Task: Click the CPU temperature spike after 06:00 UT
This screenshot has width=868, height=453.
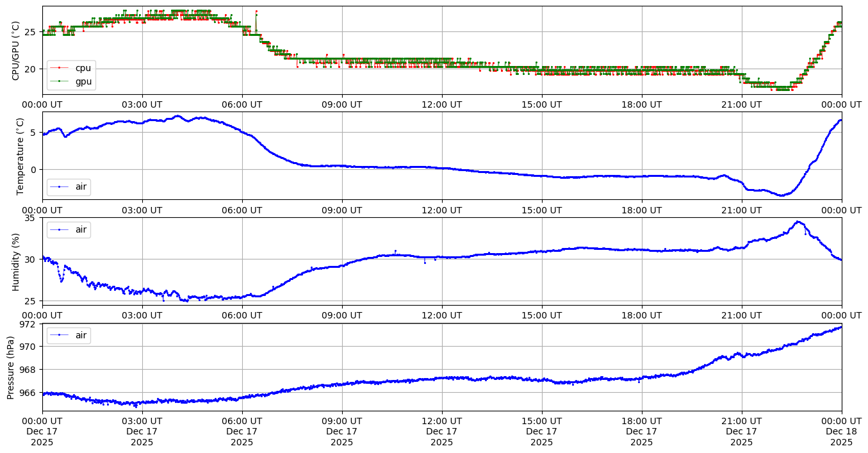Action: 256,11
